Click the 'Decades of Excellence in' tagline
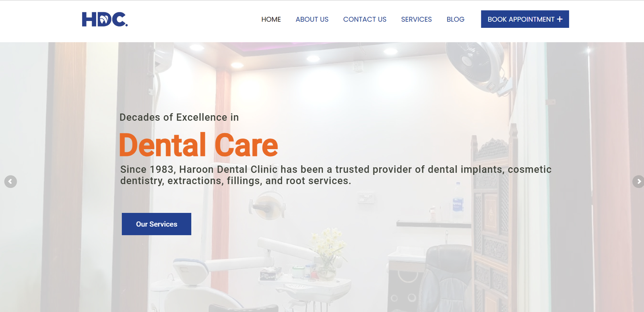Viewport: 644px width, 312px height. pyautogui.click(x=179, y=117)
